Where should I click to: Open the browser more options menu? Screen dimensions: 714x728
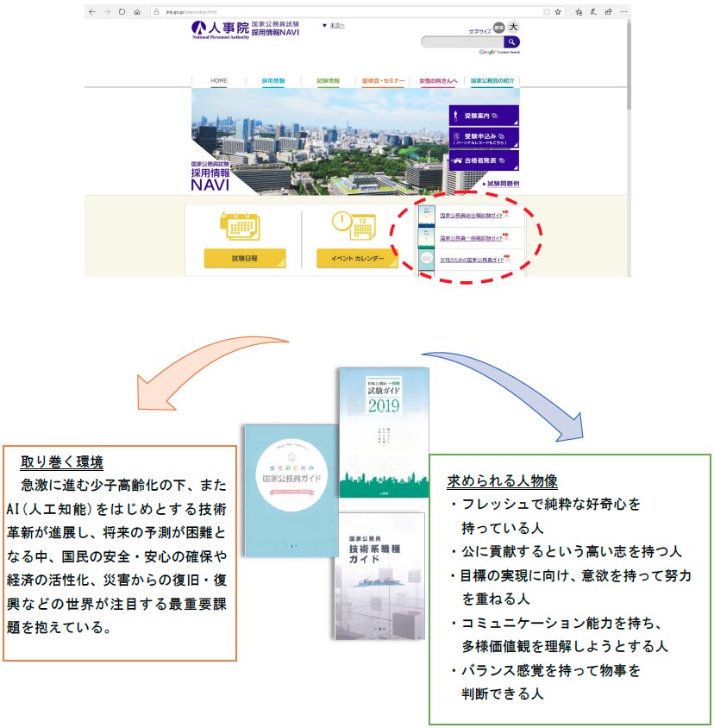click(x=623, y=12)
